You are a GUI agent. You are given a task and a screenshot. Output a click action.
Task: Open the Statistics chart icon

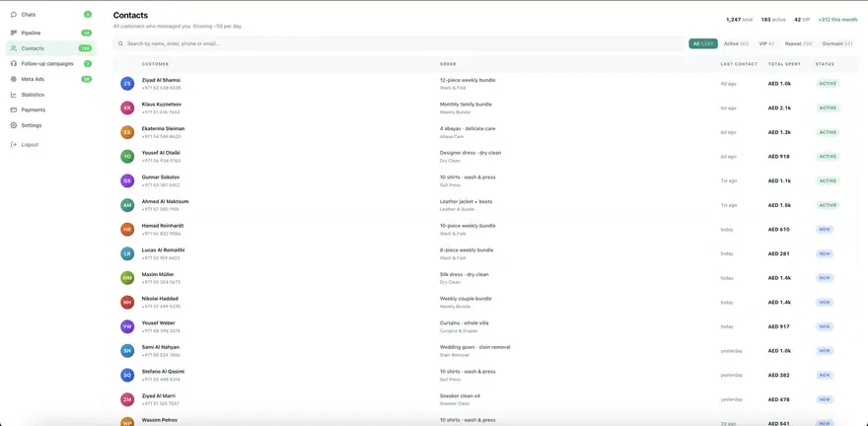pyautogui.click(x=14, y=95)
